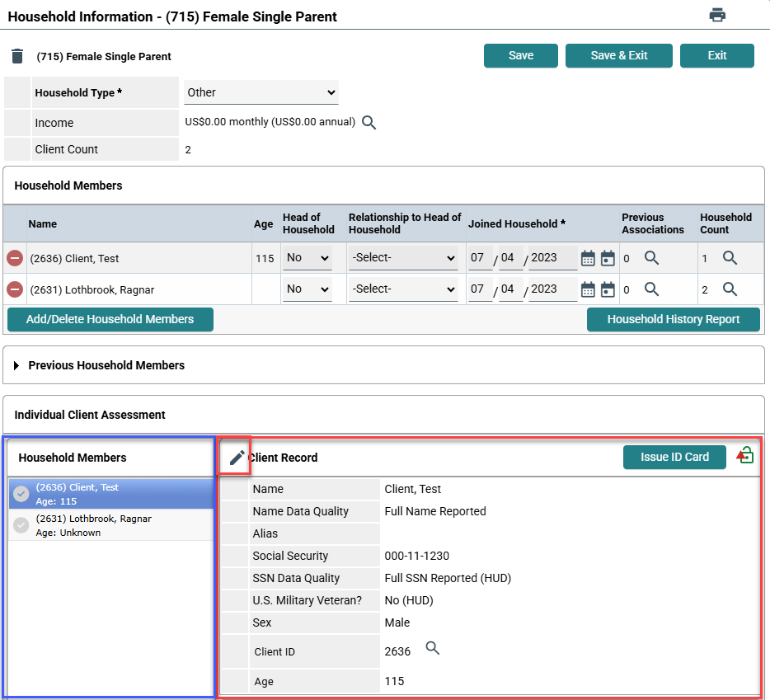Open Relationship to Head dropdown for Lothbrook, Ragnar
The height and width of the screenshot is (700, 770).
403,289
